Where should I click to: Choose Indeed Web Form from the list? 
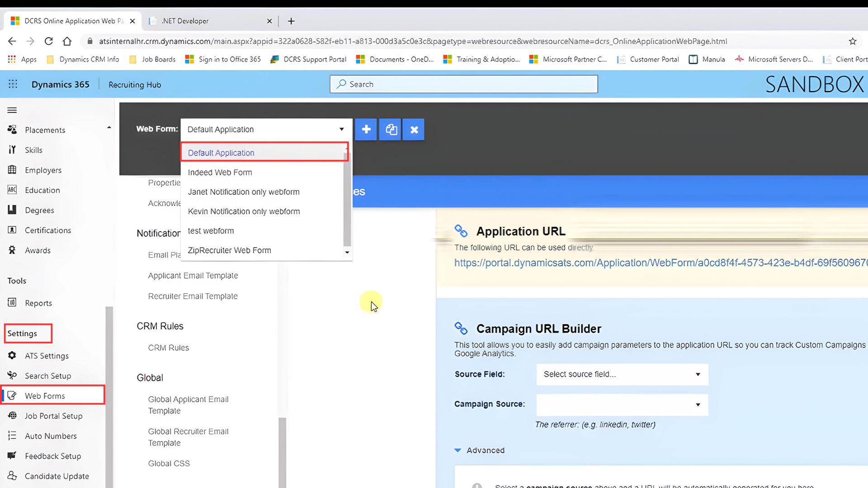click(x=262, y=173)
